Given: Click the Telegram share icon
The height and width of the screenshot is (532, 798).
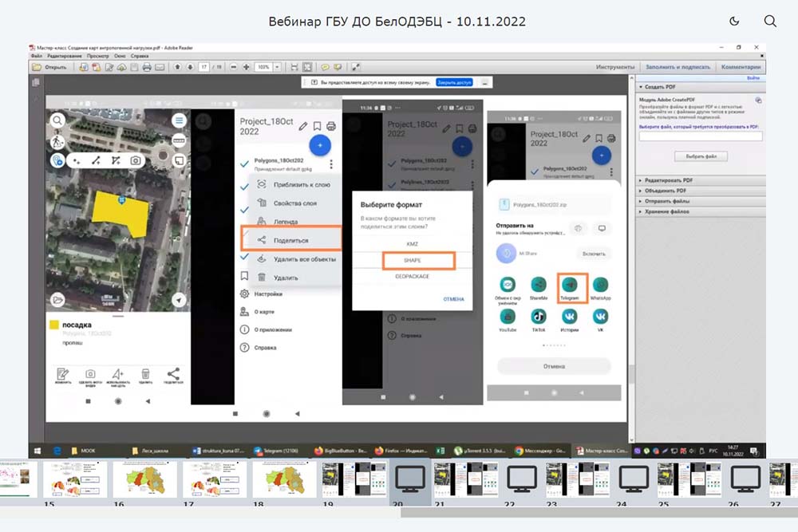Looking at the screenshot, I should (x=570, y=285).
